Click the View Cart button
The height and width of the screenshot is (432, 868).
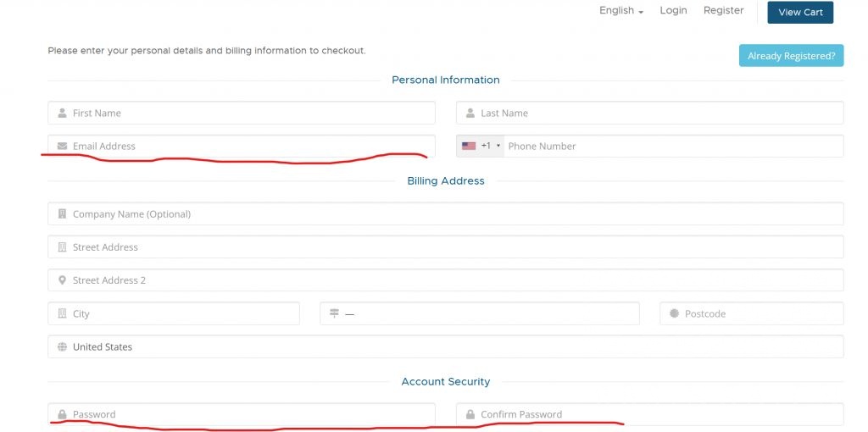(800, 12)
